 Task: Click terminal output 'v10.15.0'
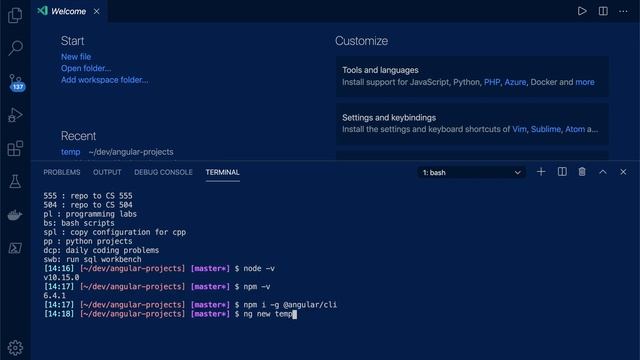[x=61, y=278]
